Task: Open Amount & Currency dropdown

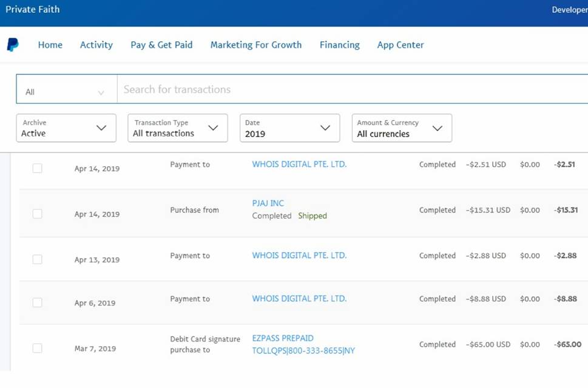Action: point(402,128)
